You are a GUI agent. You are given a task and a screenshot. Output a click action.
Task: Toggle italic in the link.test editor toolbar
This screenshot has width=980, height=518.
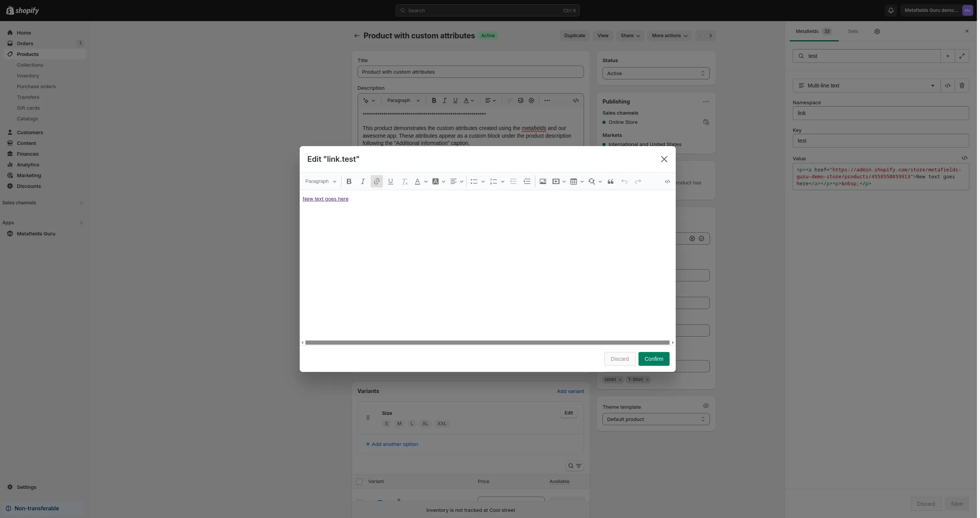pyautogui.click(x=363, y=181)
